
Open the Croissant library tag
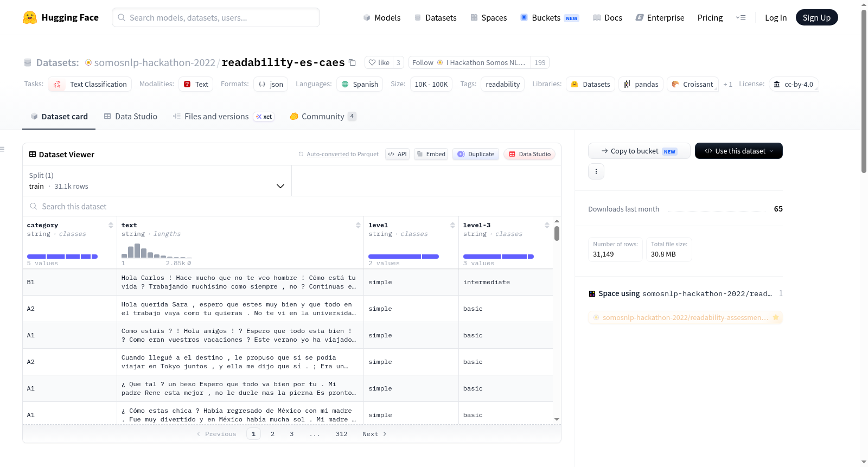[x=692, y=84]
